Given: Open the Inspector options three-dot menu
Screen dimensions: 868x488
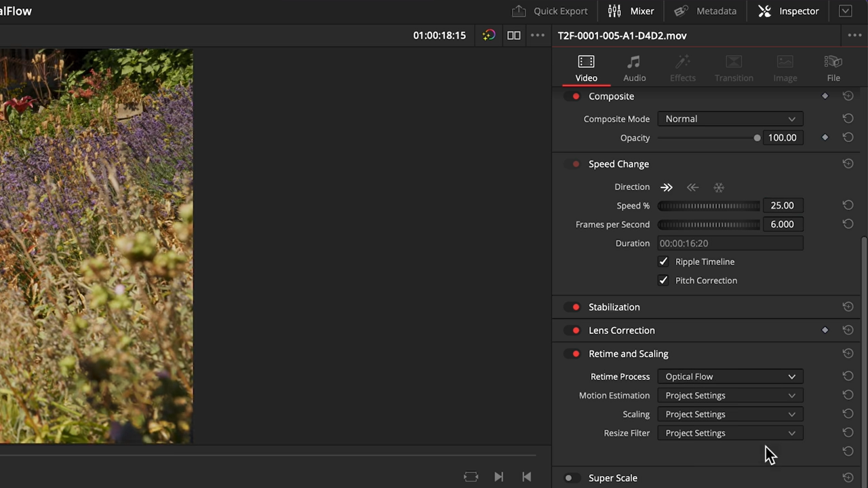Looking at the screenshot, I should [854, 35].
